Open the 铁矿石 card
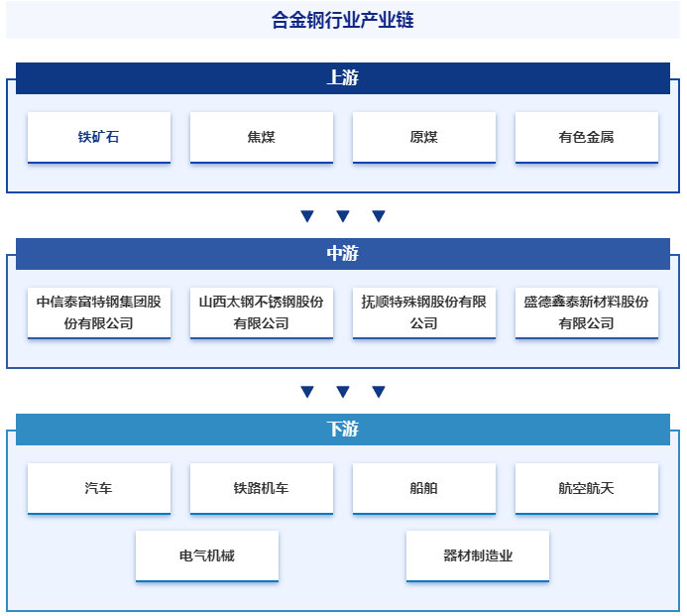 99,138
